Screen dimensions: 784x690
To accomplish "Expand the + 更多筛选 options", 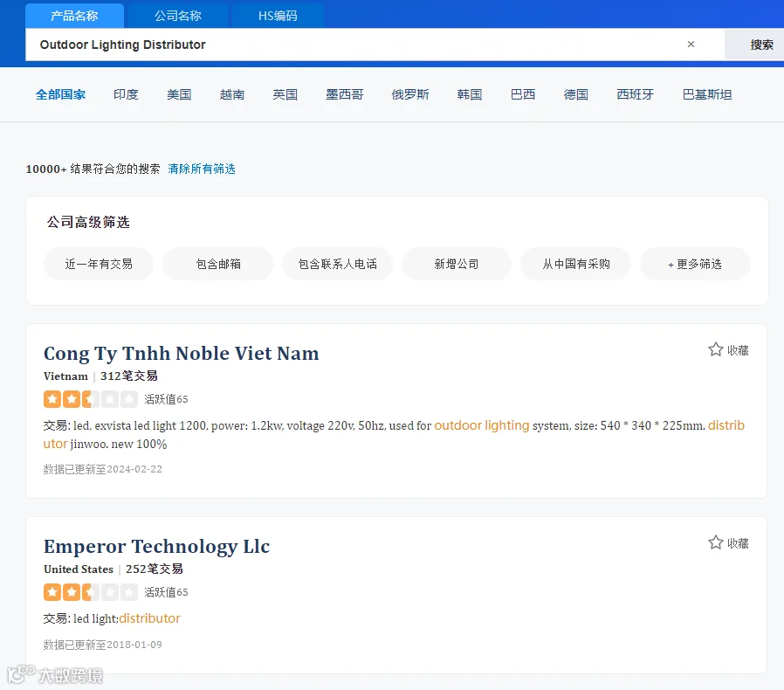I will tap(695, 264).
